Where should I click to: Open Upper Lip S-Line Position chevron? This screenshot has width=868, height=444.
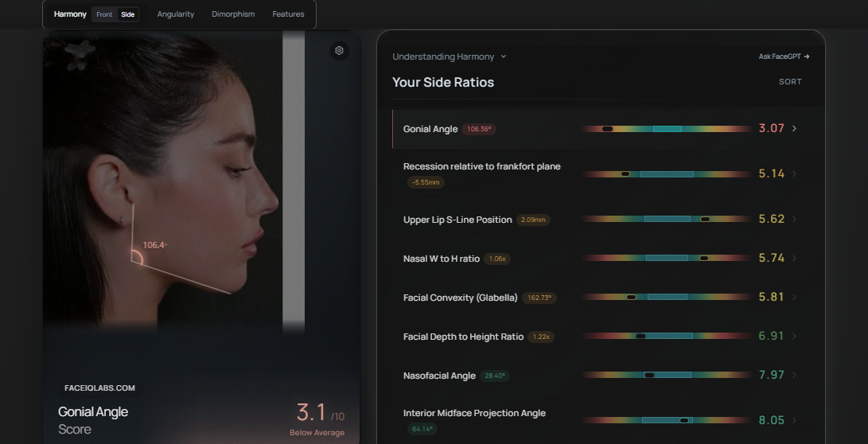click(x=794, y=219)
